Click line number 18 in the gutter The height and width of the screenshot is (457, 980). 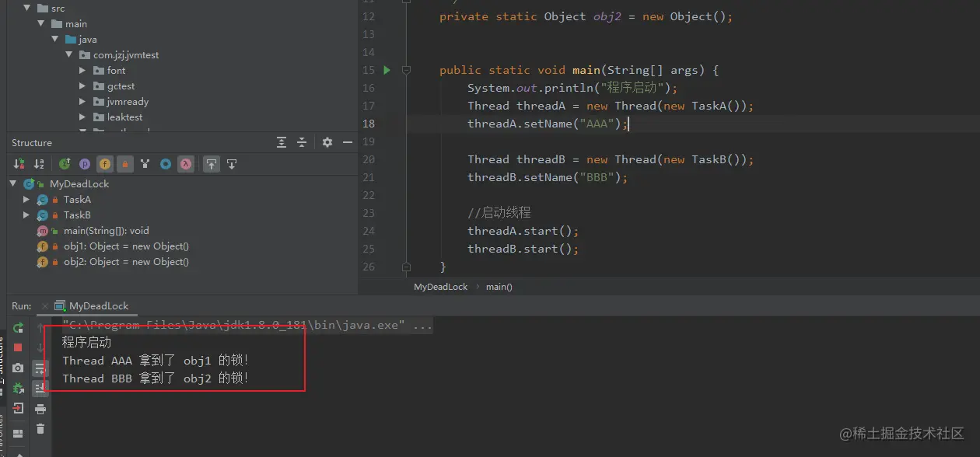click(x=369, y=124)
